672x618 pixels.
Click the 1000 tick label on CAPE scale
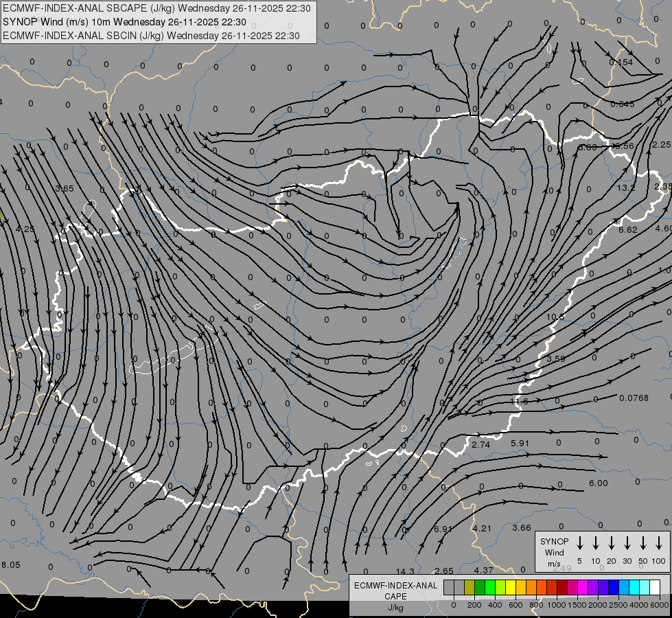pos(557,605)
